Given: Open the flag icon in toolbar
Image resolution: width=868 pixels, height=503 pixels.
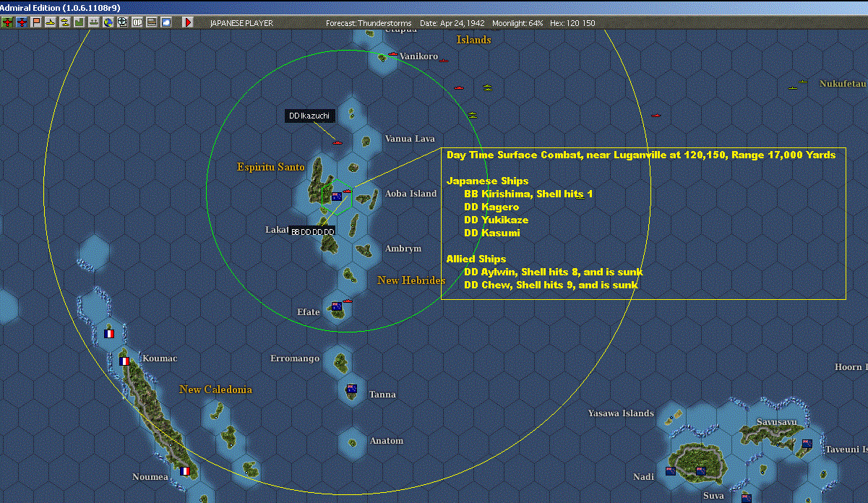Looking at the screenshot, I should click(36, 22).
